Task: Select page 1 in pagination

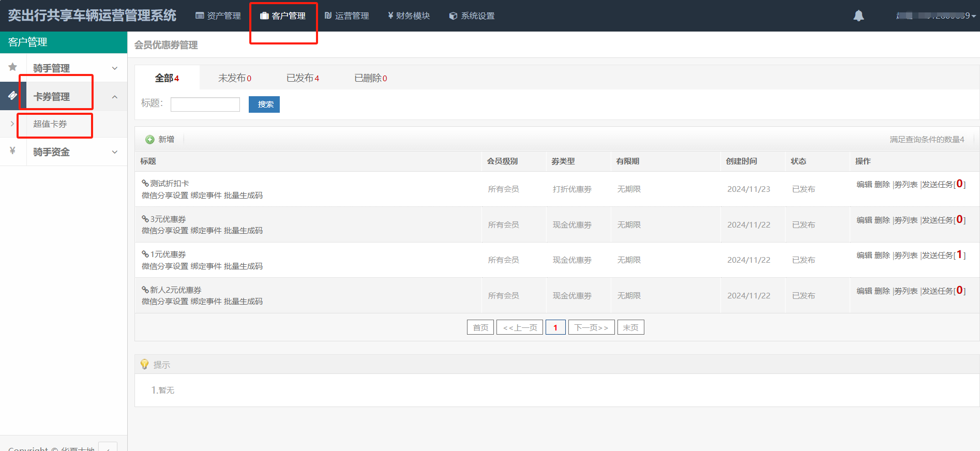Action: pos(555,327)
